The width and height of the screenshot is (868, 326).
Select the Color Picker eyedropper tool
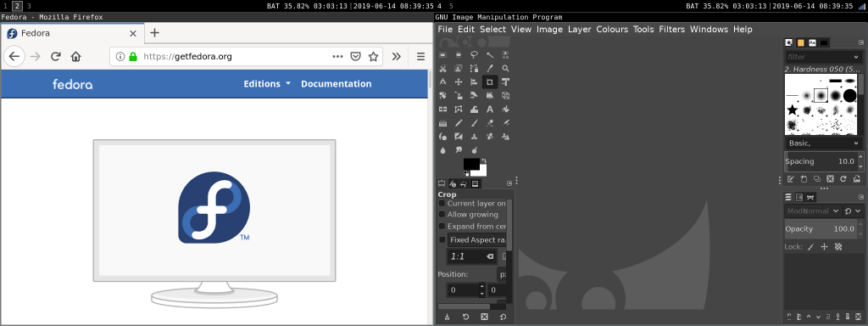[490, 69]
